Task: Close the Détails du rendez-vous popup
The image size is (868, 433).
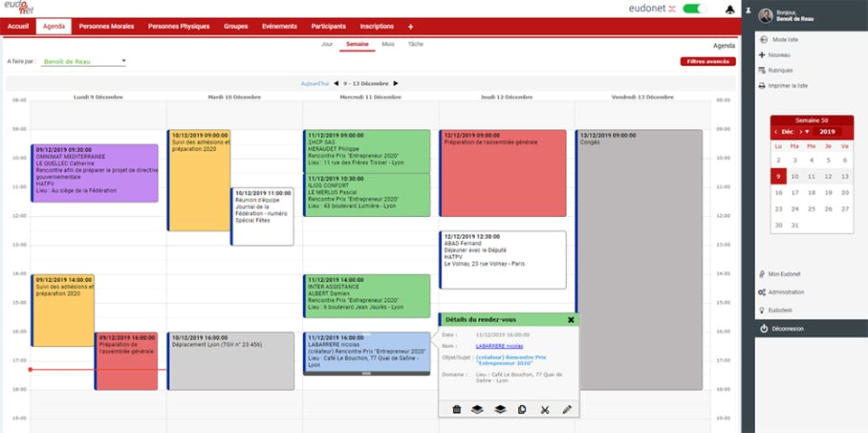Action: pyautogui.click(x=571, y=319)
